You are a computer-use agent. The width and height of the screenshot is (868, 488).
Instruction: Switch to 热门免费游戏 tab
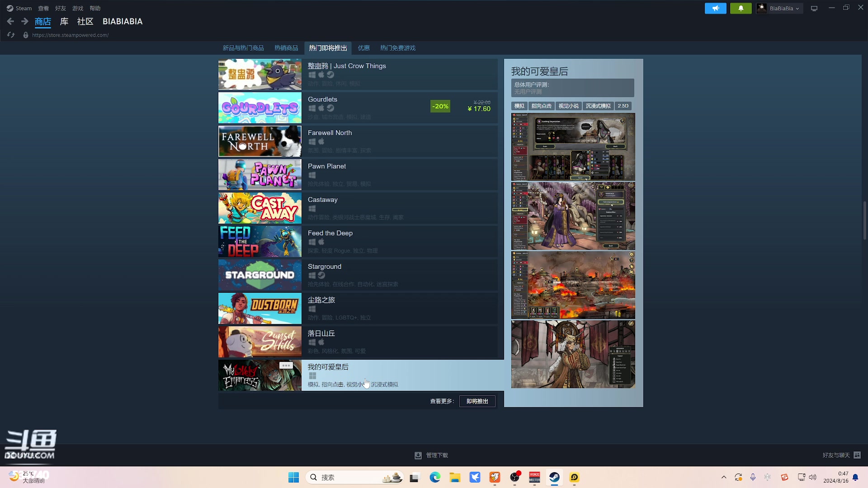398,48
